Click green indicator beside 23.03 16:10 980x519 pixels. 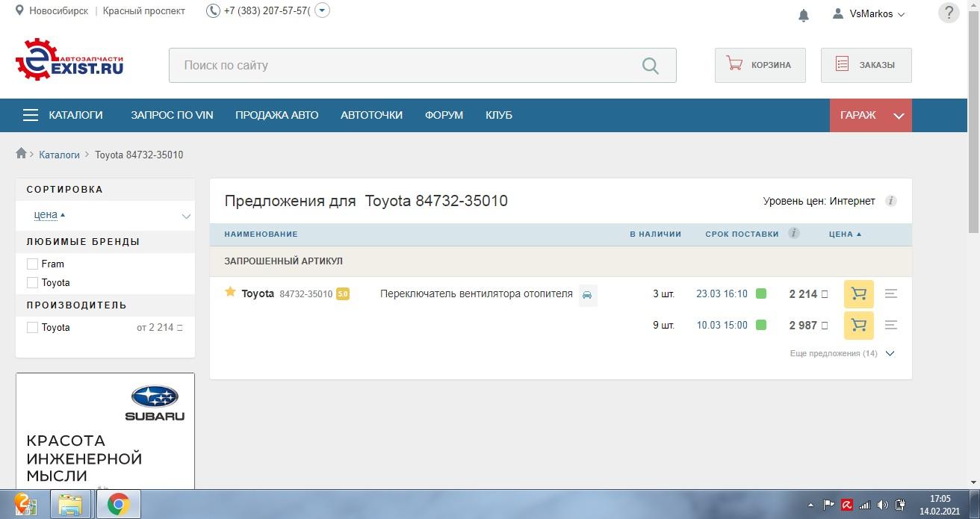tap(761, 293)
